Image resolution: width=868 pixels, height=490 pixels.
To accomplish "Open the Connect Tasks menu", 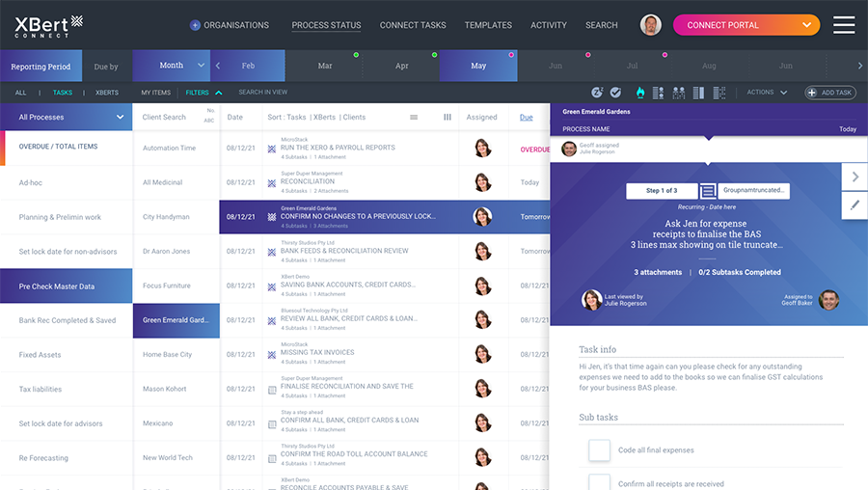I will pos(413,25).
